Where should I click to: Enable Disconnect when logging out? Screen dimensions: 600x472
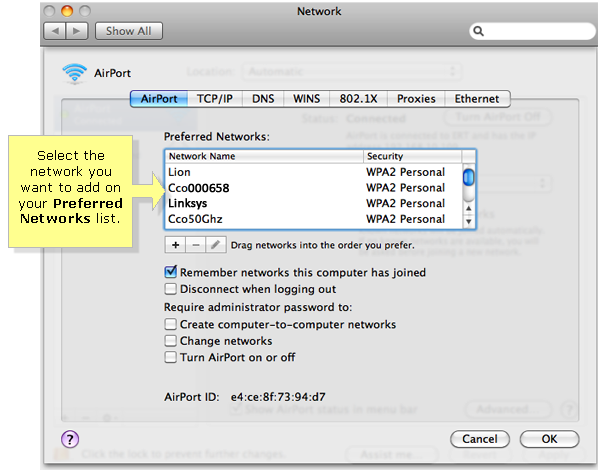pos(170,289)
